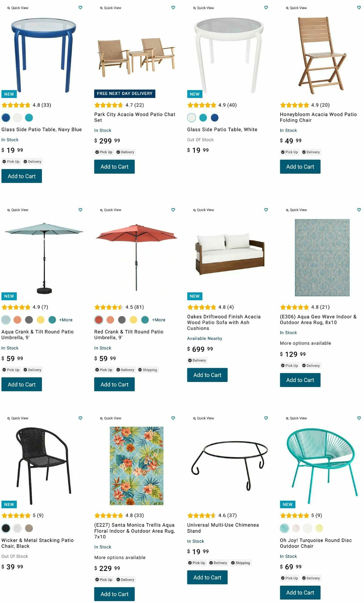Viewport: 364px width, 603px height.
Task: Open Oh Joy! Turquoise Round Disc Chair link
Action: (x=315, y=543)
